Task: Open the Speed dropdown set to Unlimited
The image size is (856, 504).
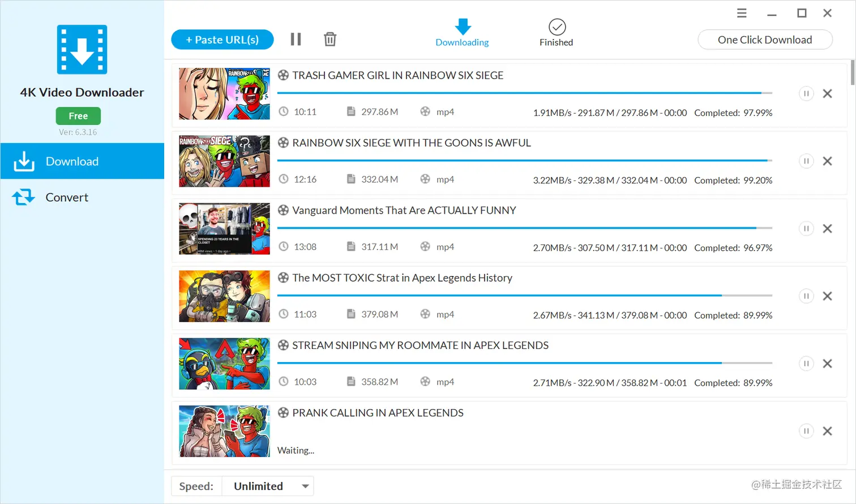Action: tap(267, 485)
